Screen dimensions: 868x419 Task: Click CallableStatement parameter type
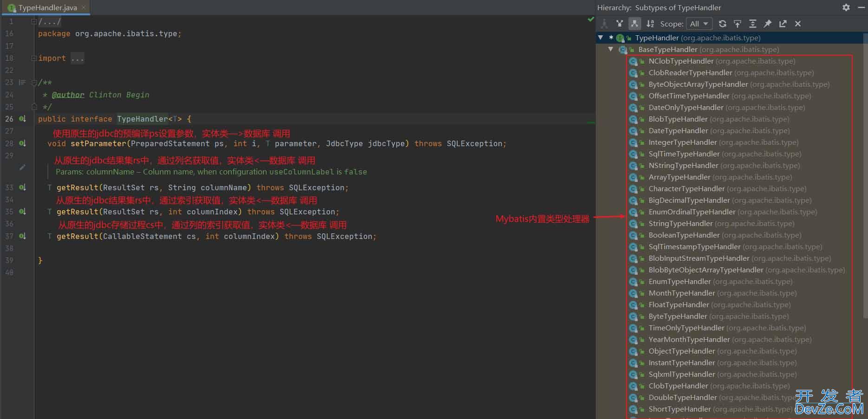pos(142,236)
